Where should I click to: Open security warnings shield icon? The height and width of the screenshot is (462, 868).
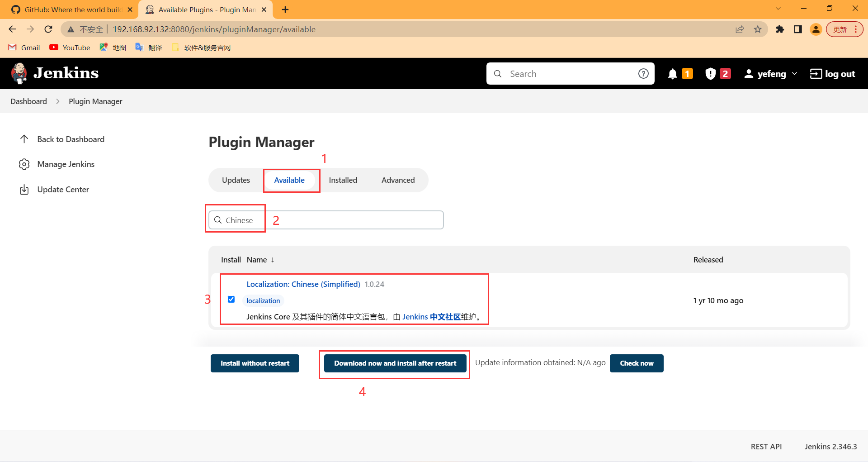click(710, 74)
